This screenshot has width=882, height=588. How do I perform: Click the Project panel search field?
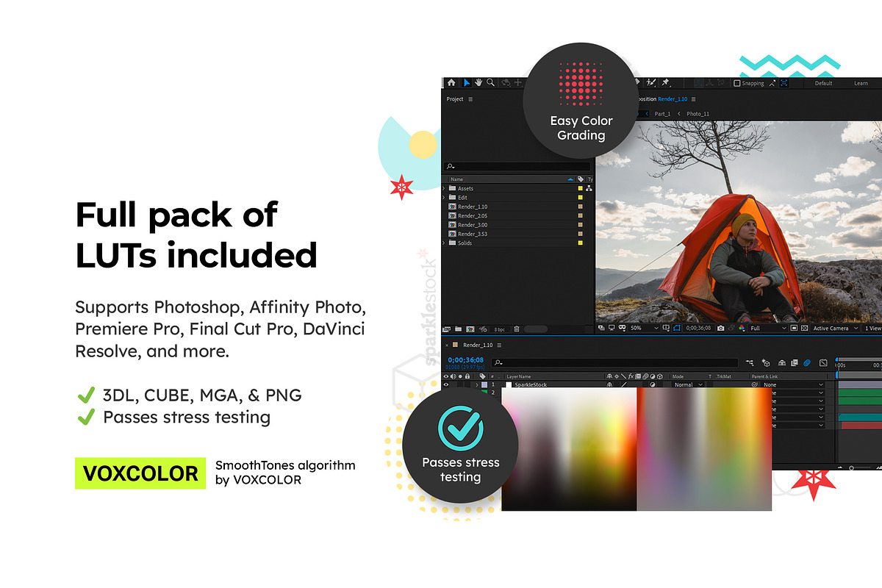[x=517, y=167]
